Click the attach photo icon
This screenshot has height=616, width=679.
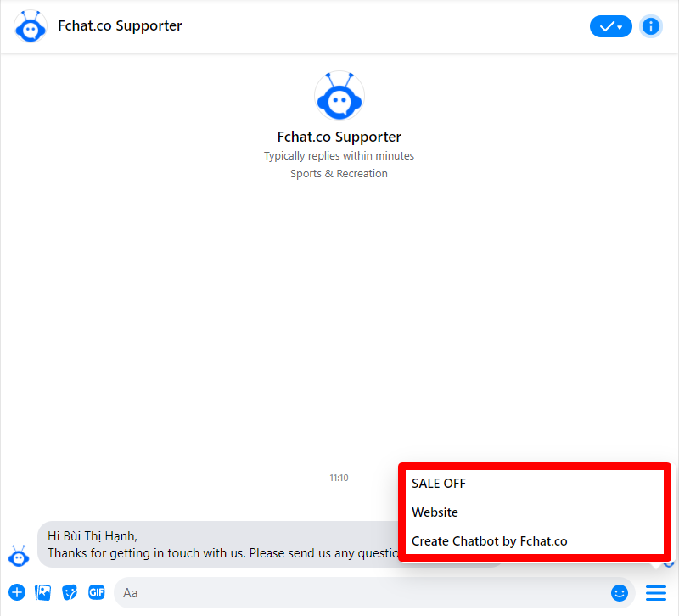click(43, 592)
